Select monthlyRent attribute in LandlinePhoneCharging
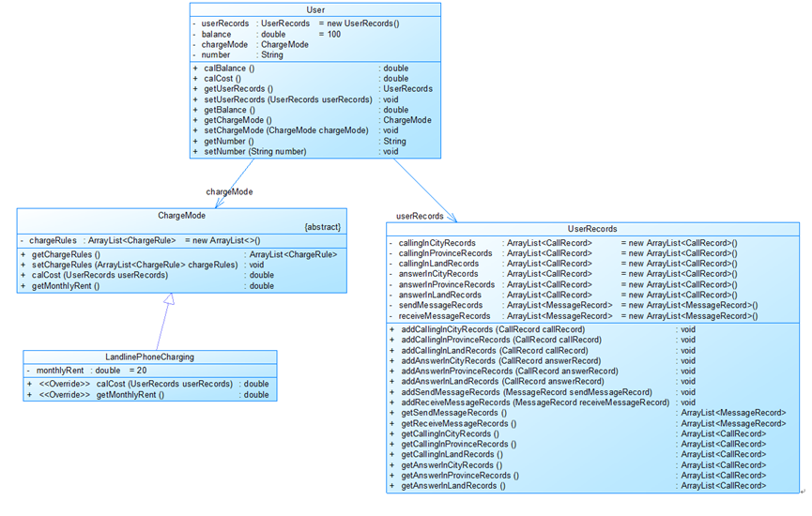Viewport: 812px width, 516px height. [x=86, y=370]
